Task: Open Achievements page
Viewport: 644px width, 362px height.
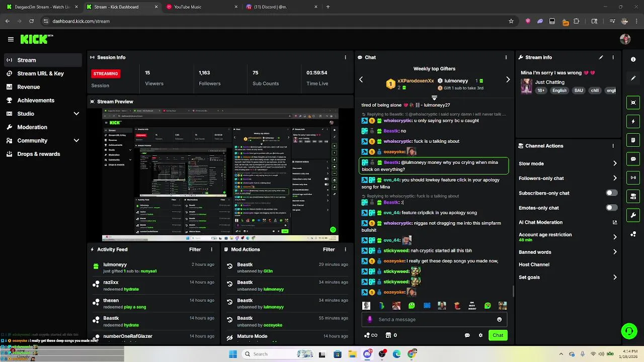Action: (x=43, y=100)
